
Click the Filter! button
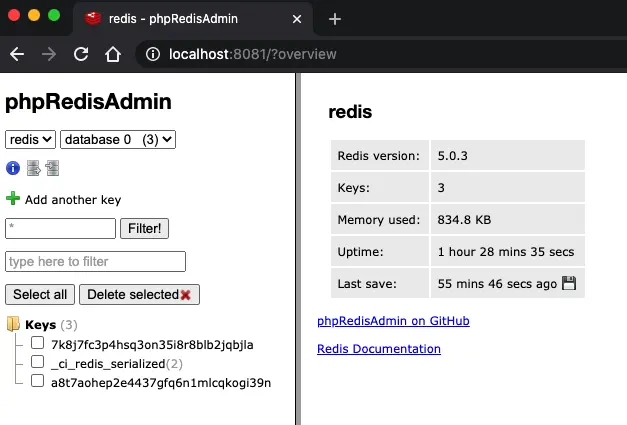click(144, 229)
